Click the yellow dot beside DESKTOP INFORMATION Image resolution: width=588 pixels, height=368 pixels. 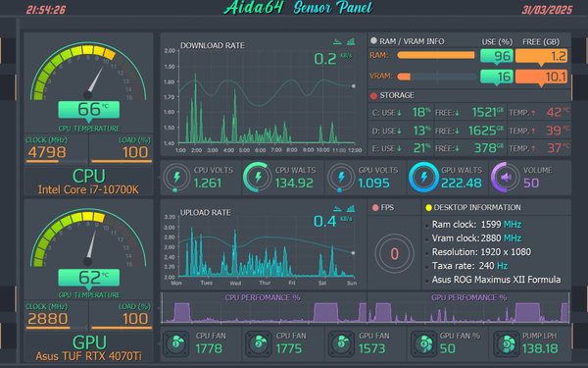[428, 208]
